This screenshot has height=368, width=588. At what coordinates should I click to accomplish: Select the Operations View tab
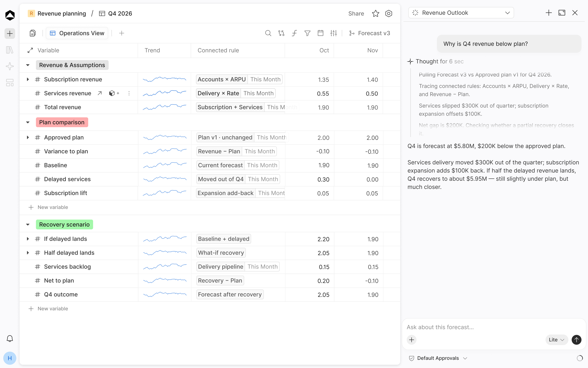tap(77, 33)
